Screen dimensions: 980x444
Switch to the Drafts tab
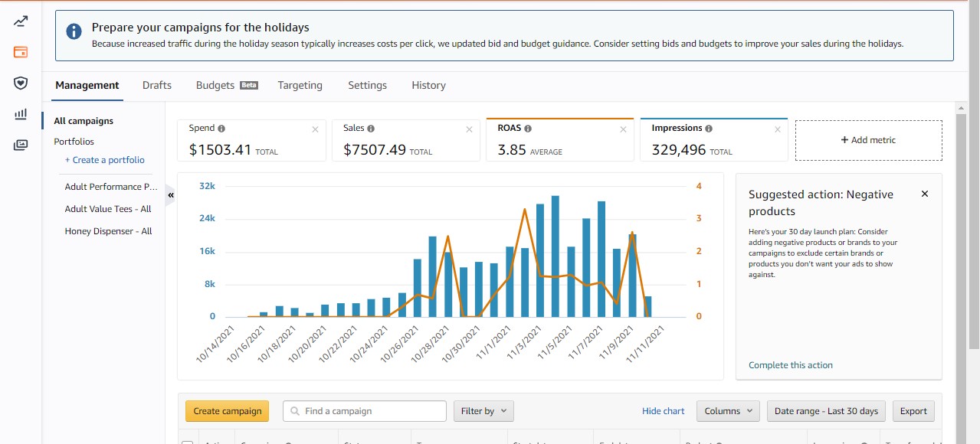[x=157, y=85]
